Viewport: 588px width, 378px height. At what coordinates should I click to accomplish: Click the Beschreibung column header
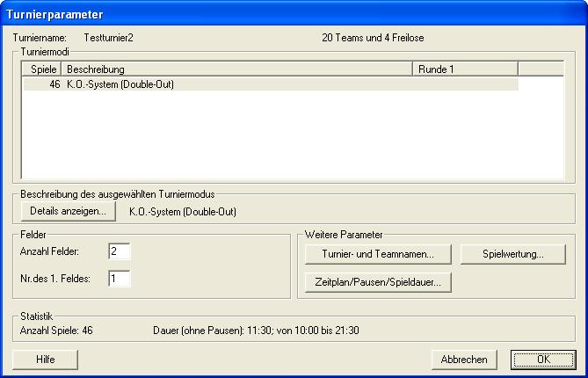[236, 69]
